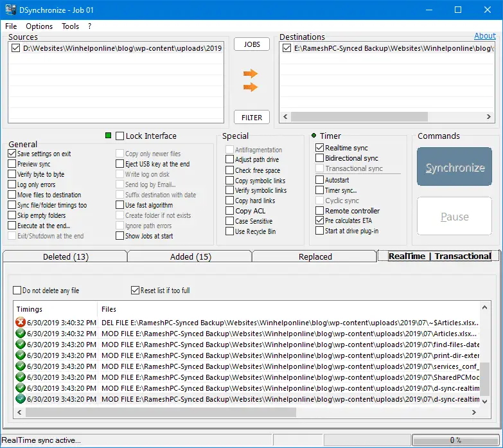Screen dimensions: 503x448
Task: Click the 0 % progress bar
Action: [x=455, y=440]
